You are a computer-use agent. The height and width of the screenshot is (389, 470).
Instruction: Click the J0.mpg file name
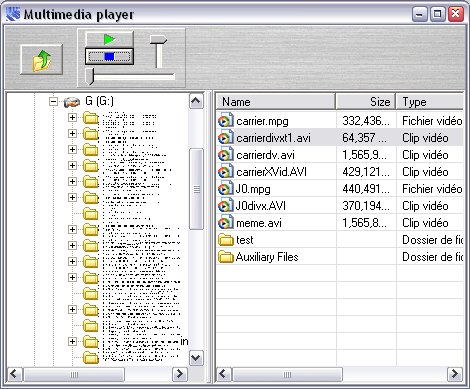point(253,189)
